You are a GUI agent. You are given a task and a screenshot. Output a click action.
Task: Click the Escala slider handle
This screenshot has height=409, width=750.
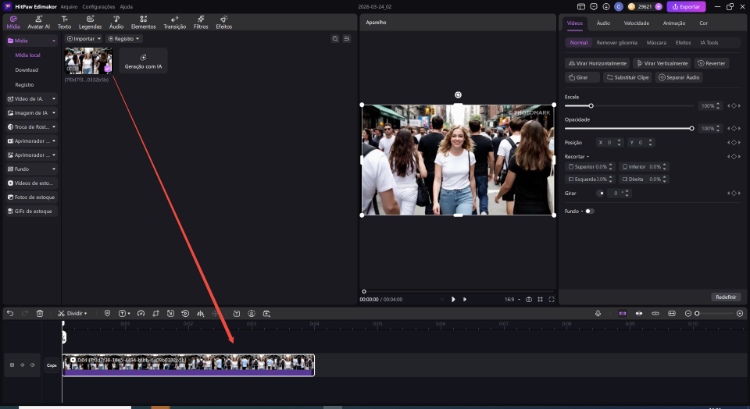click(591, 106)
